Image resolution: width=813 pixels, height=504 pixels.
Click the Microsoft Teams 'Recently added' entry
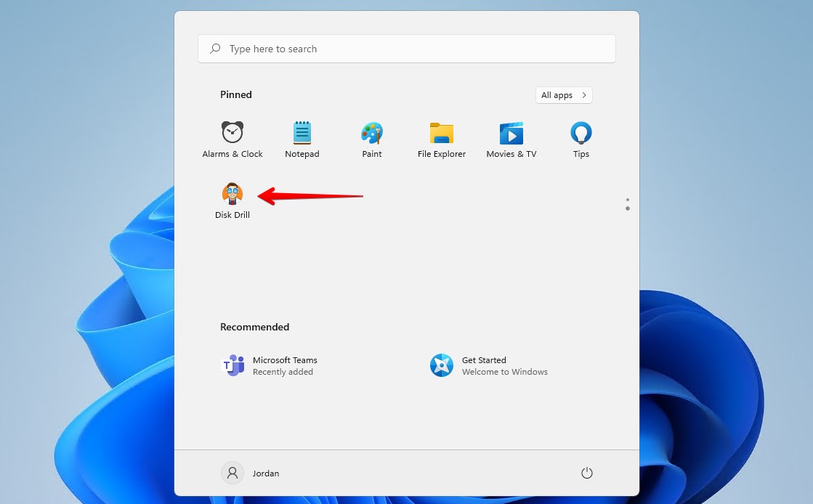point(285,371)
